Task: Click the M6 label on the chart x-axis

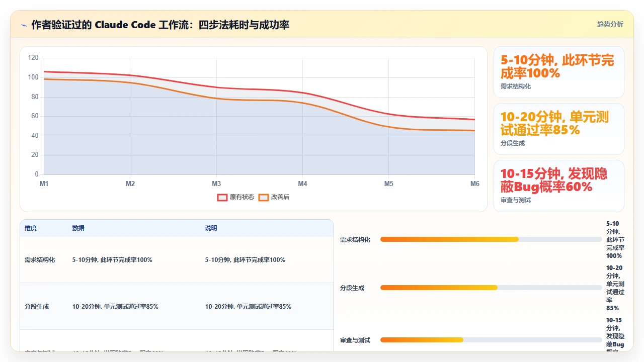Action: pos(475,184)
